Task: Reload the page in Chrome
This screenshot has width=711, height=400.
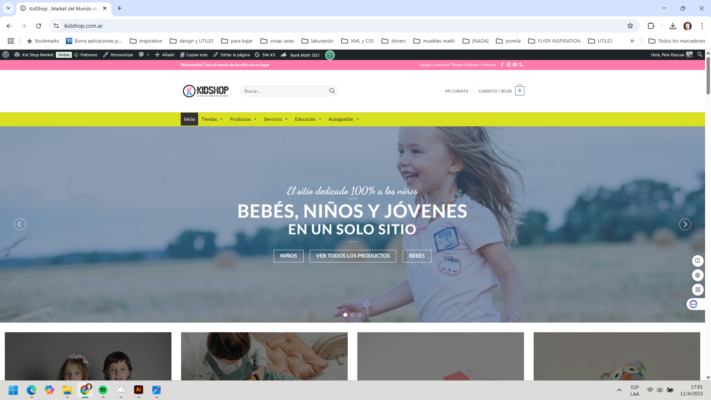Action: coord(39,26)
